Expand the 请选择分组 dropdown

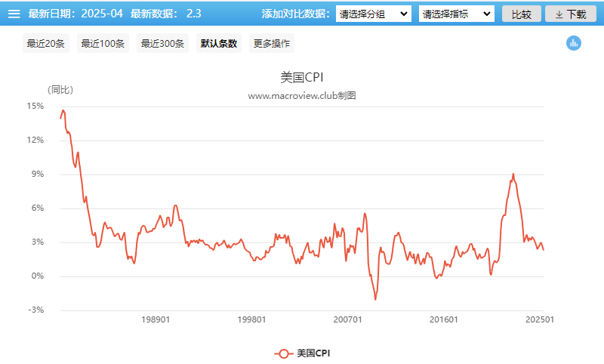[374, 14]
